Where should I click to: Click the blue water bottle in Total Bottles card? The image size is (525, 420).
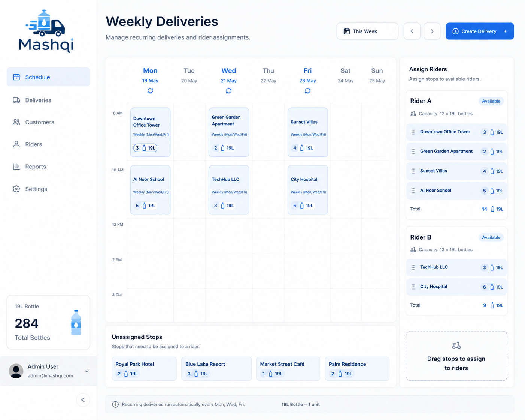(x=76, y=322)
